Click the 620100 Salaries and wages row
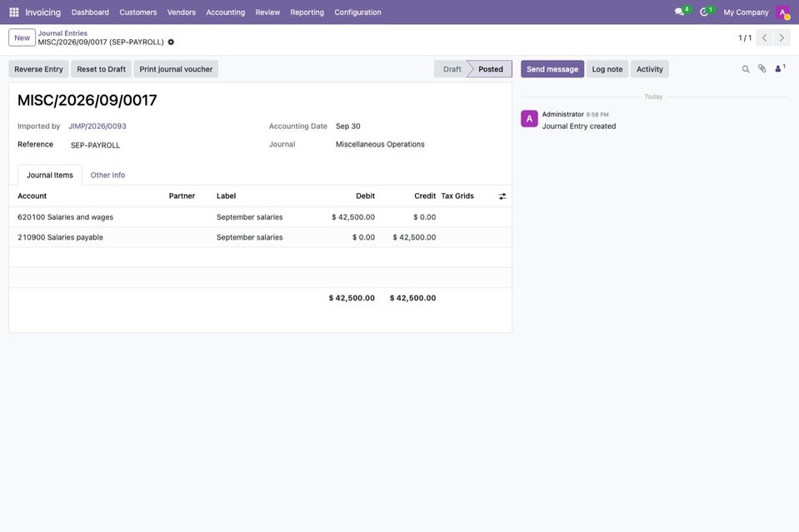799x532 pixels. tap(261, 216)
